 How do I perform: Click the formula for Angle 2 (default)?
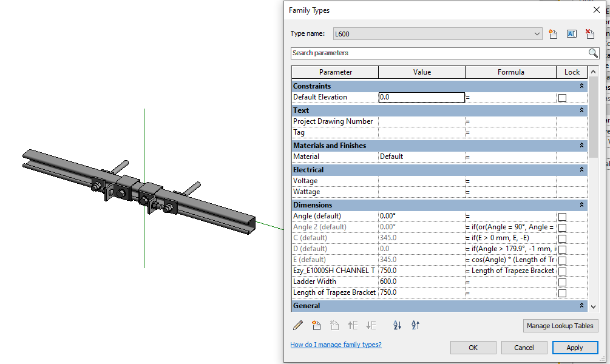click(510, 227)
